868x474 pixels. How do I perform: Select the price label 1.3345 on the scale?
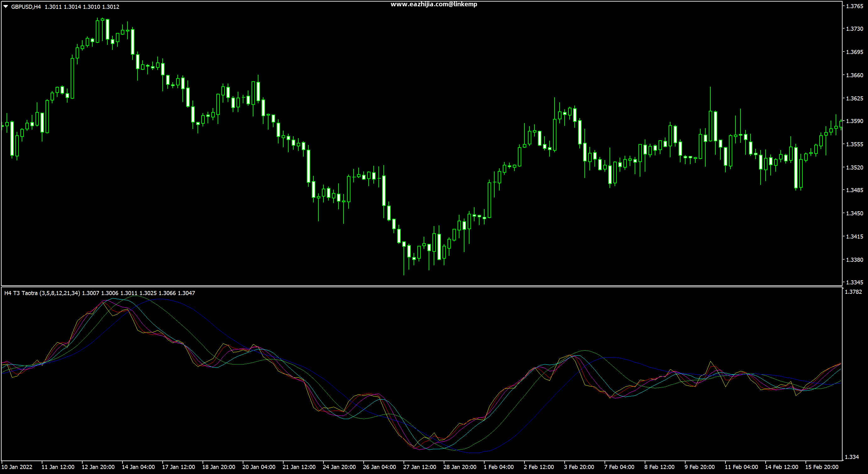(x=855, y=282)
